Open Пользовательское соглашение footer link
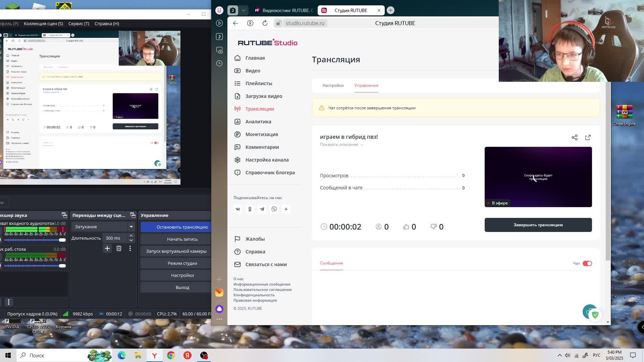The image size is (644, 362). pyautogui.click(x=263, y=290)
